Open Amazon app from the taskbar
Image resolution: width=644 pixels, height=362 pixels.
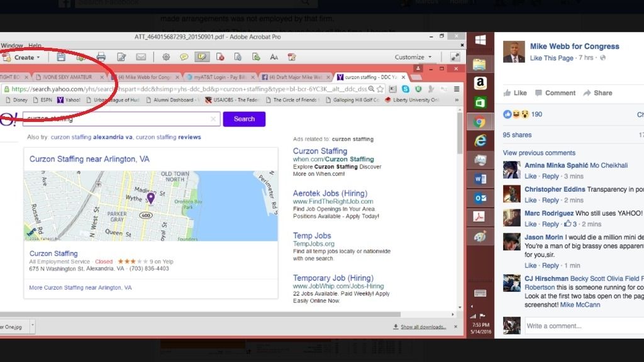coord(480,83)
